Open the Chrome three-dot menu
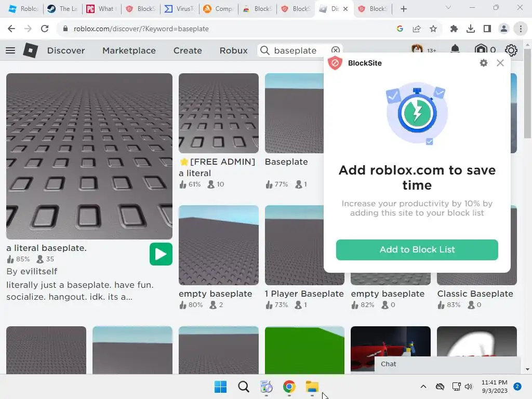 pyautogui.click(x=521, y=29)
